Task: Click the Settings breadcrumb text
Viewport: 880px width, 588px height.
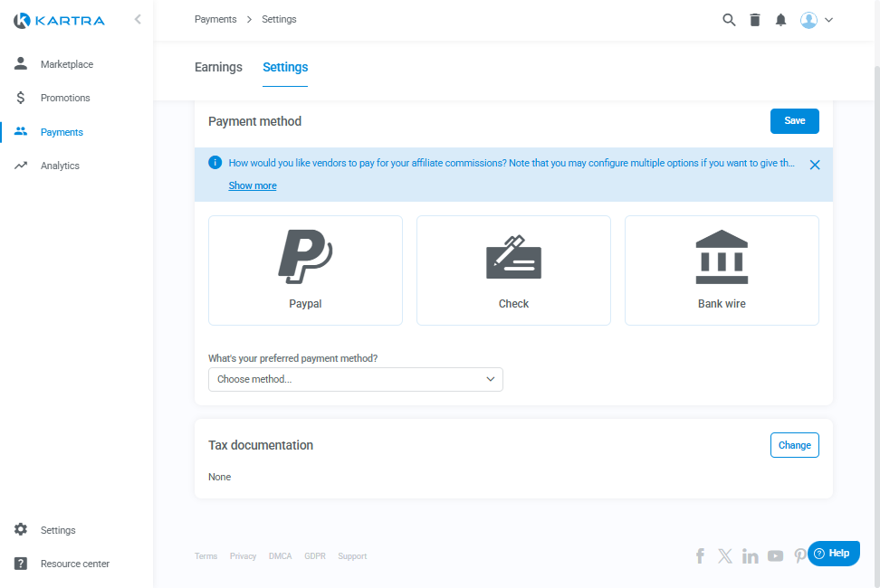Action: click(x=279, y=19)
